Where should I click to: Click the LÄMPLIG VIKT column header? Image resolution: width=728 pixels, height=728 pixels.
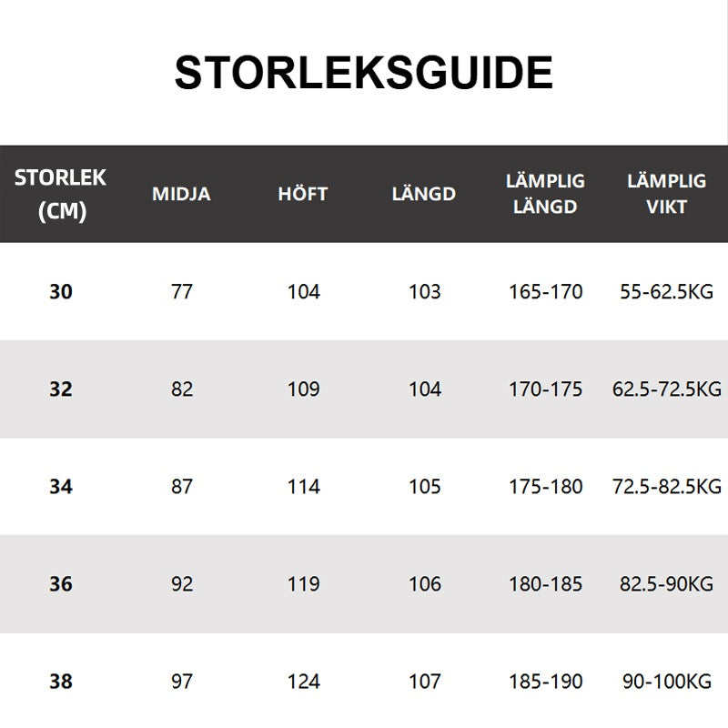[x=666, y=194]
